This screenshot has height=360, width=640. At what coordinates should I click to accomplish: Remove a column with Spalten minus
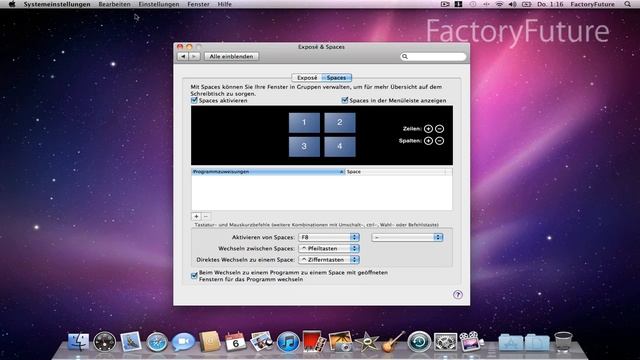point(440,141)
